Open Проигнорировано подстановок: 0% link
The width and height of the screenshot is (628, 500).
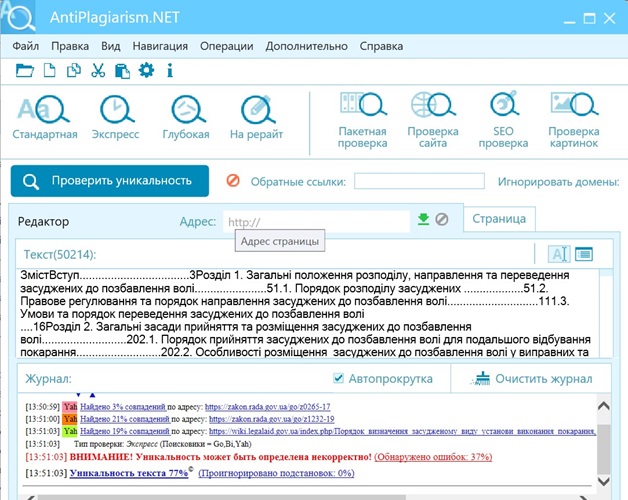(x=276, y=473)
